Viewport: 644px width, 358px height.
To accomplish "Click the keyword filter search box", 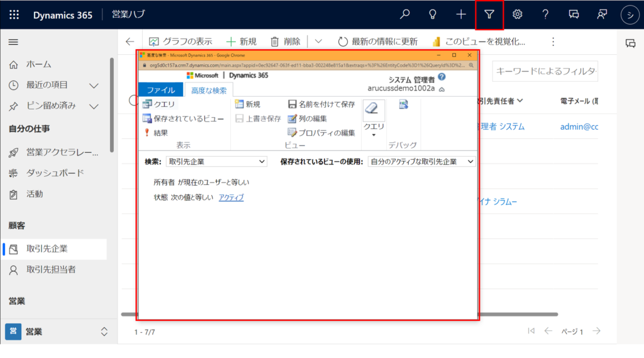I will tap(545, 71).
